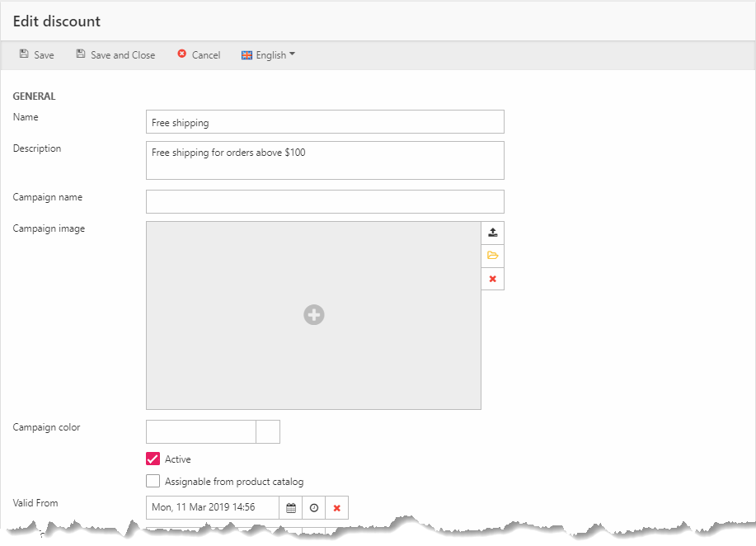Open the folder browse icon for Campaign image
This screenshot has height=546, width=756.
(493, 256)
